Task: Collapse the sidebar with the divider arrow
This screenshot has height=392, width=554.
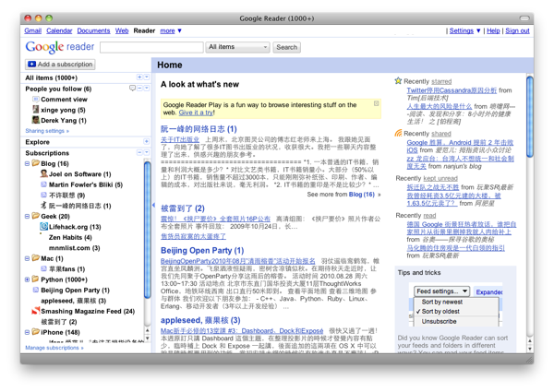Action: pos(153,206)
